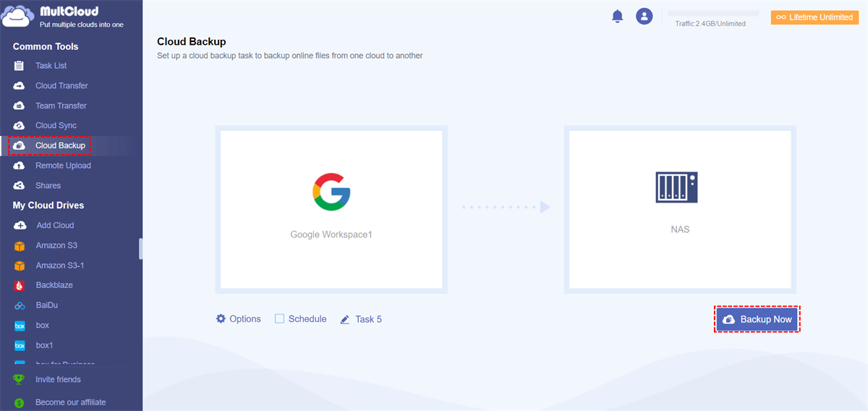Click the Cloud Sync cloud icon
This screenshot has width=868, height=411.
point(20,125)
